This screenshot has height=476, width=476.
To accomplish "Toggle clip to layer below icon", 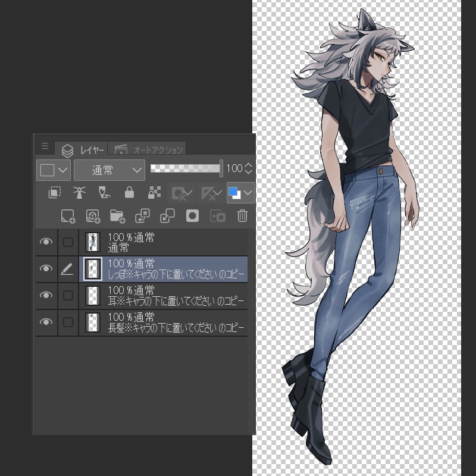I will click(x=54, y=192).
